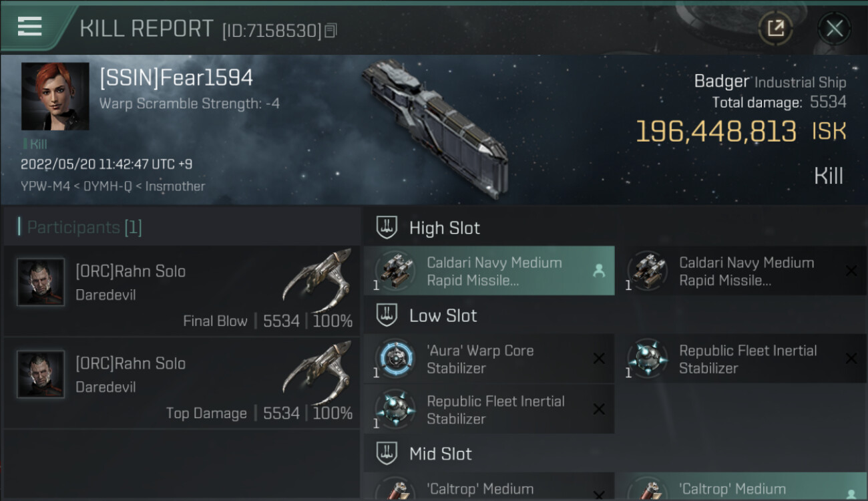Screen dimensions: 868x501
Task: Open the Top Damage Rahn Solo entry
Action: point(182,383)
